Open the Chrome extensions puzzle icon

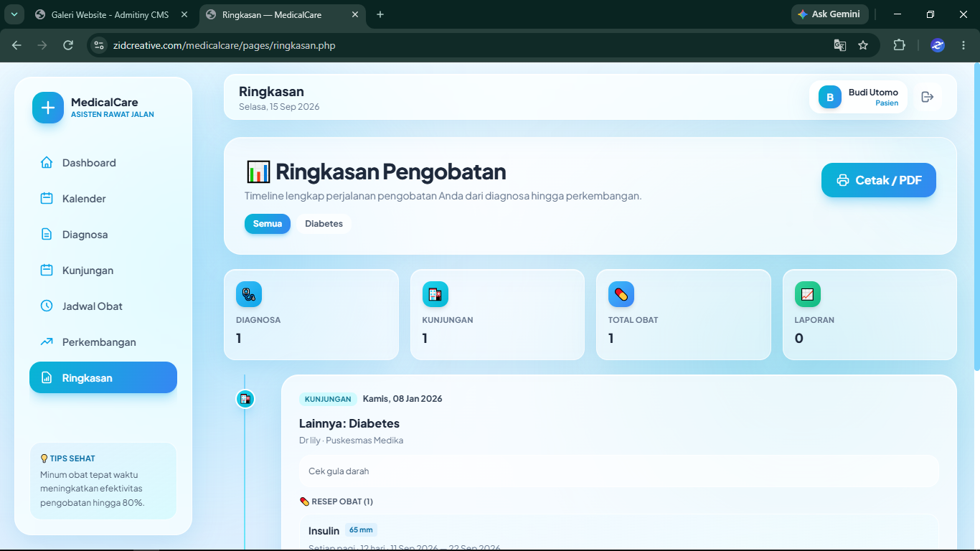(899, 45)
